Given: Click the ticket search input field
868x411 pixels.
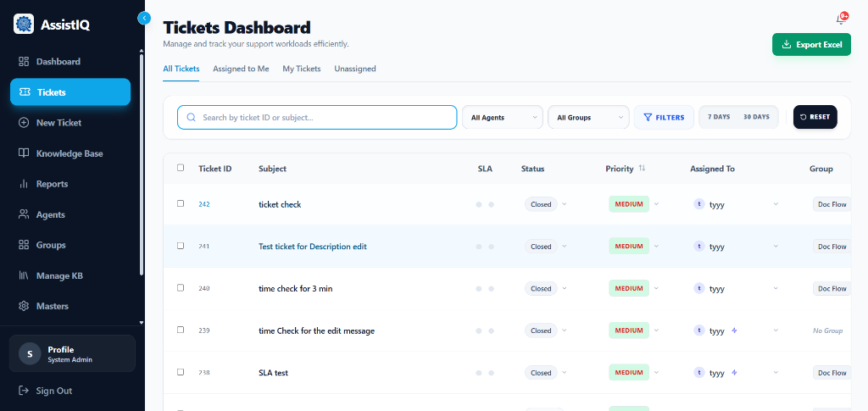Looking at the screenshot, I should 317,117.
